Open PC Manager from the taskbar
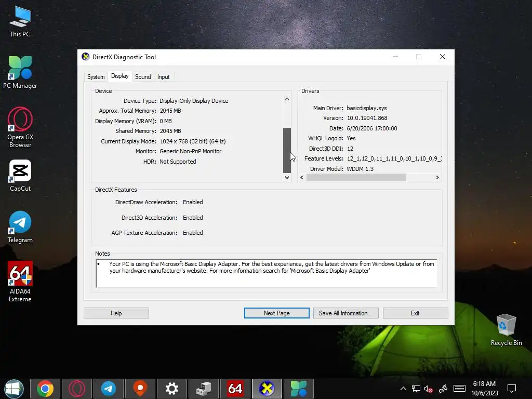This screenshot has width=532, height=399. (299, 389)
